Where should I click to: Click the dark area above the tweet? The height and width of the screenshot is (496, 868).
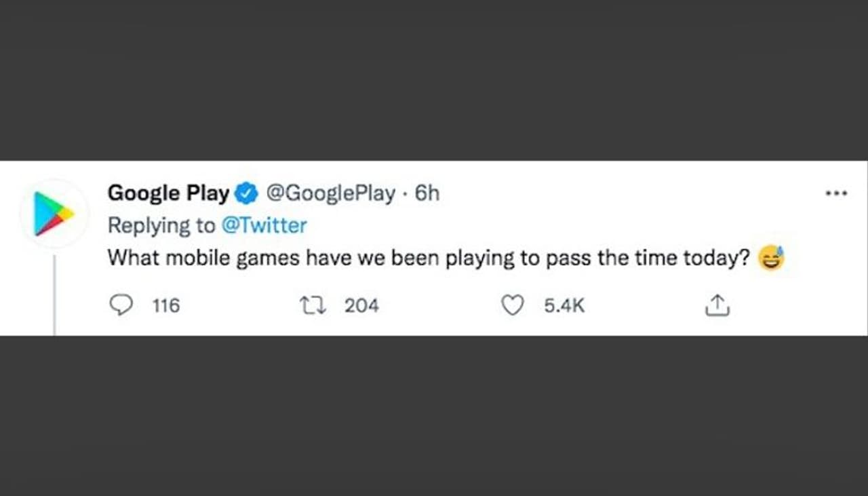point(434,80)
